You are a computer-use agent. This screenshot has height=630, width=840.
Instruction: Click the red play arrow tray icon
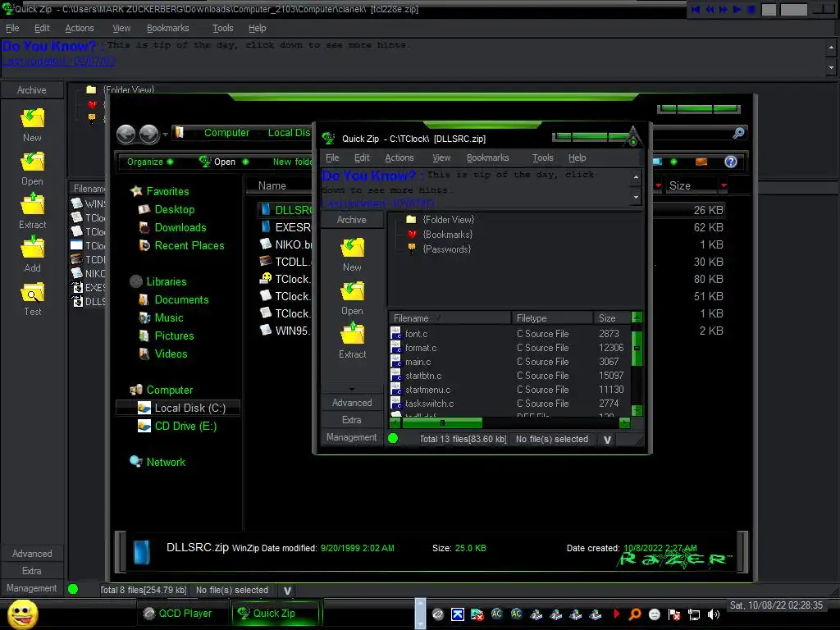[x=616, y=614]
